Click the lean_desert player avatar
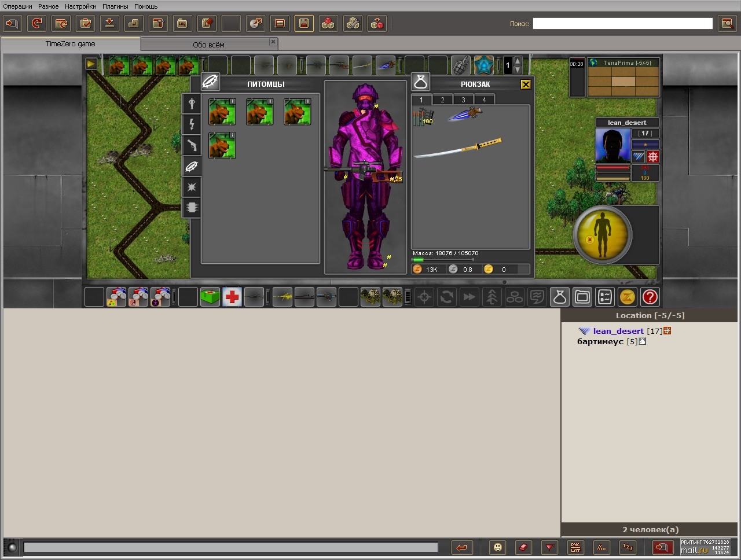Viewport: 741px width, 560px height. (x=613, y=146)
